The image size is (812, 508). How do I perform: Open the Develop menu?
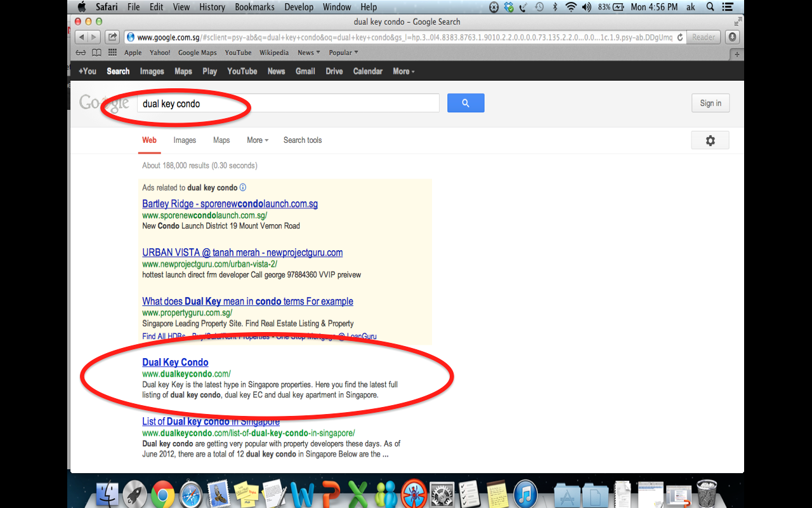tap(298, 7)
